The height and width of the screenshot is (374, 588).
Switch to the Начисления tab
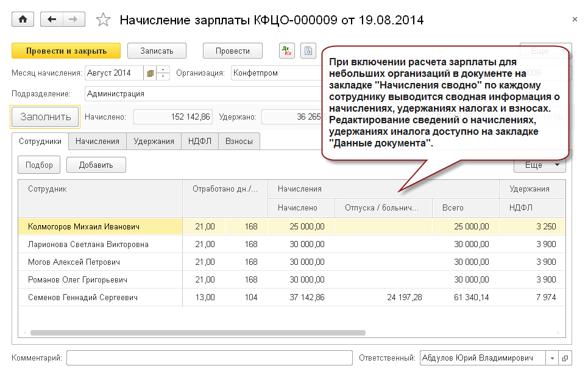point(97,141)
